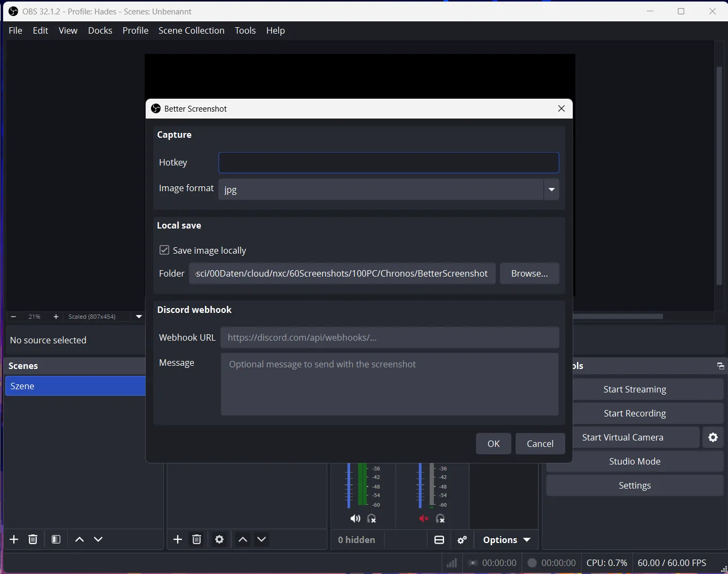Screen dimensions: 728x574
Task: Open the jpg image format combo box
Action: pos(389,190)
